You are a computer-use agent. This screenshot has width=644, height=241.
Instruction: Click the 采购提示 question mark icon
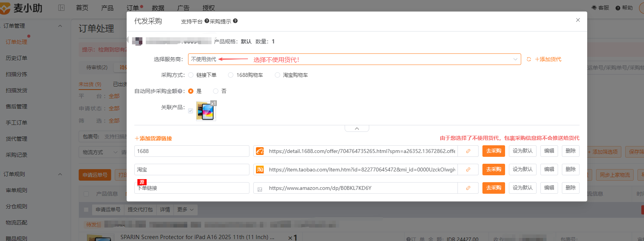click(x=235, y=21)
